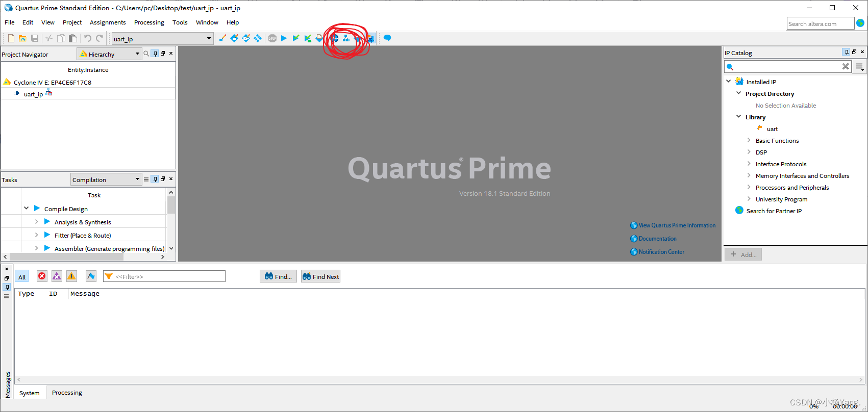Collapse the Installed IP tree node
Viewport: 868px width, 412px height.
tap(729, 81)
